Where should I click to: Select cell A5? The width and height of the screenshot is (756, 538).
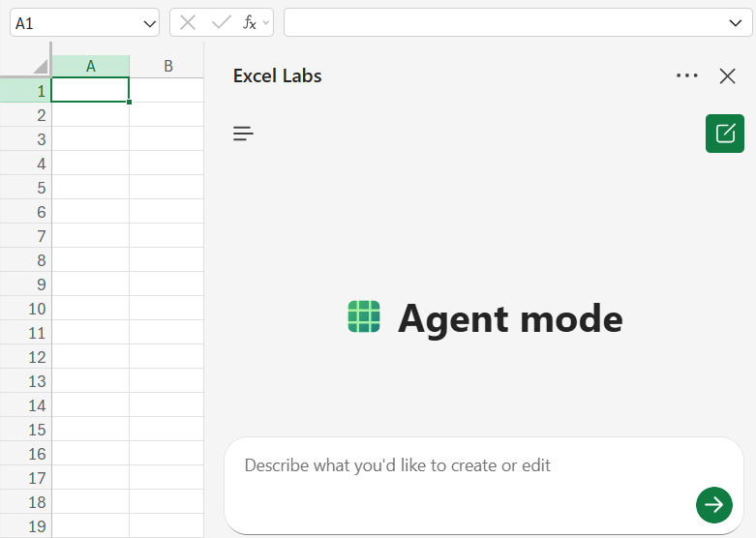click(x=90, y=187)
